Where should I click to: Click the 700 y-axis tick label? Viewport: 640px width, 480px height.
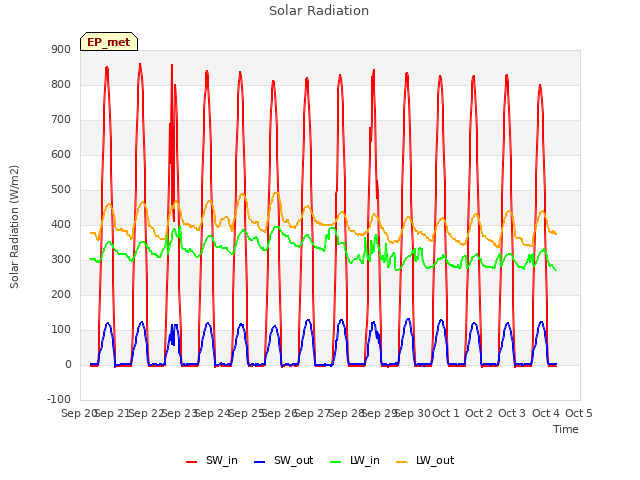click(61, 120)
